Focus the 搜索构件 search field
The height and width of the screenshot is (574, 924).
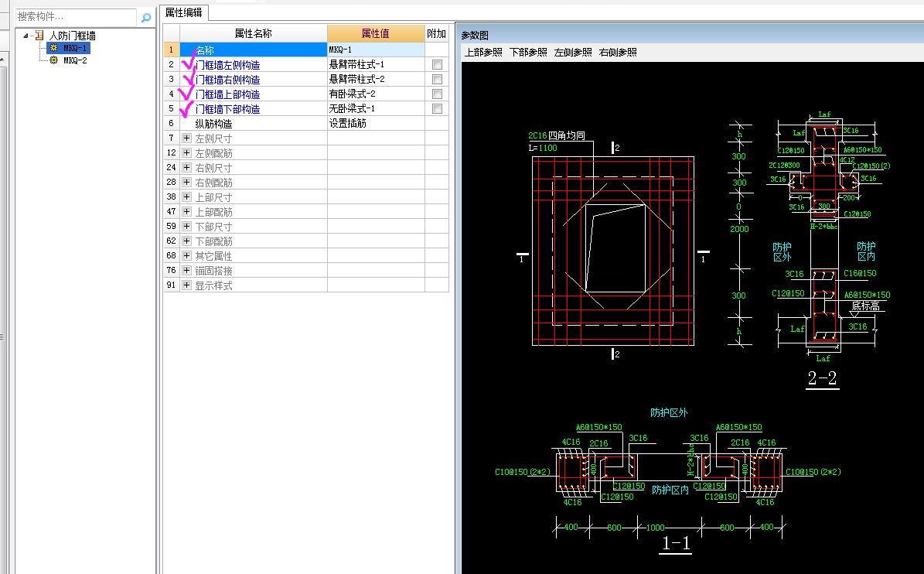pos(76,17)
